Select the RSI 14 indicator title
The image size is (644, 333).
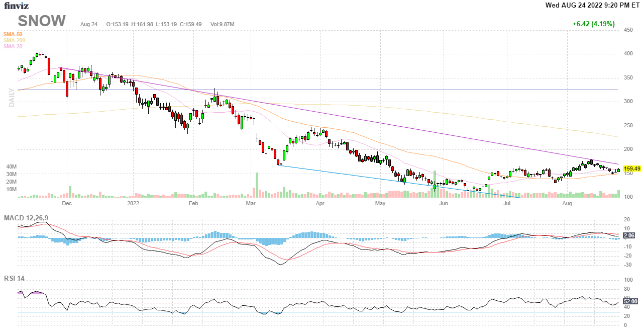point(15,278)
